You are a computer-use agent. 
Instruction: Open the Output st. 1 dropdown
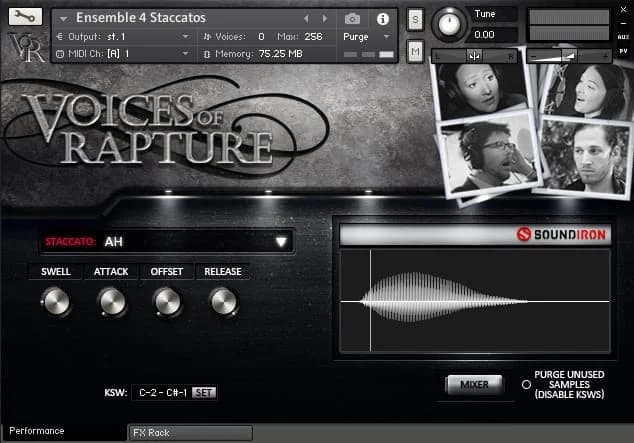123,37
